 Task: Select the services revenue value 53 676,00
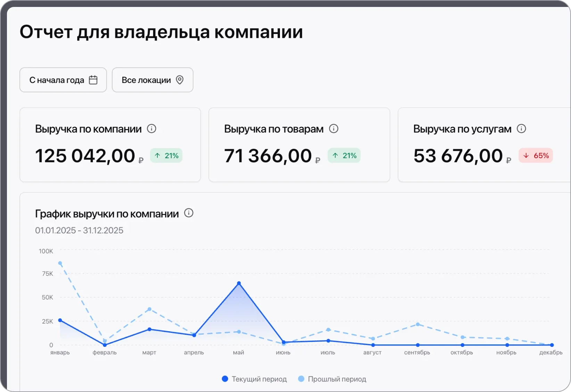click(x=458, y=156)
